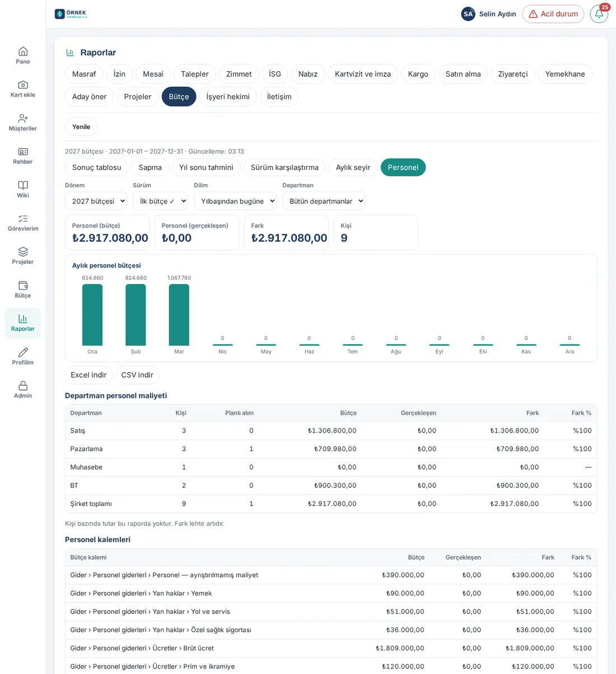Select the Raporlar chart icon in sidebar

click(x=23, y=319)
